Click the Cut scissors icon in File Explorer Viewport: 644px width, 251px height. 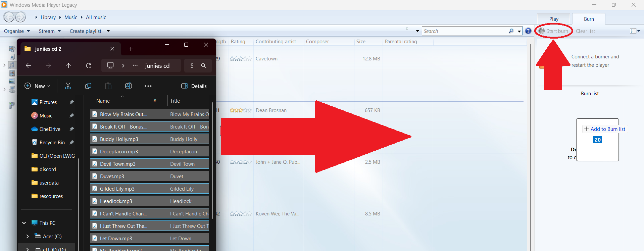(x=68, y=86)
